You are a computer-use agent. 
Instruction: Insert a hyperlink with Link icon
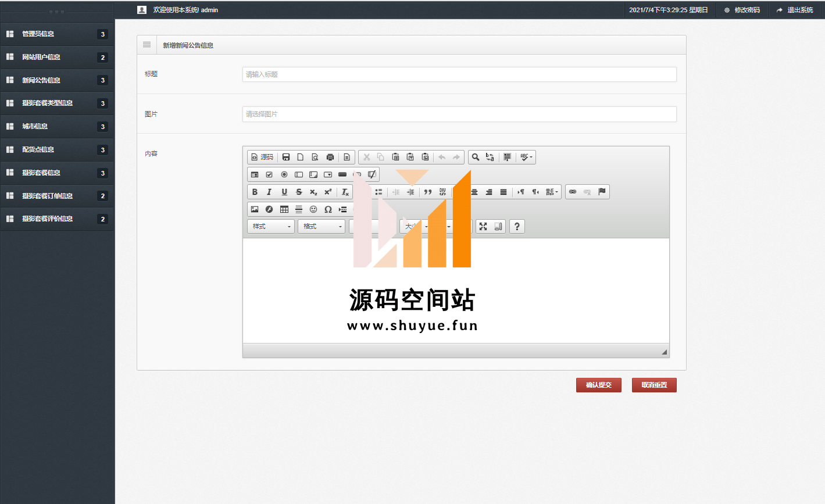pyautogui.click(x=573, y=192)
